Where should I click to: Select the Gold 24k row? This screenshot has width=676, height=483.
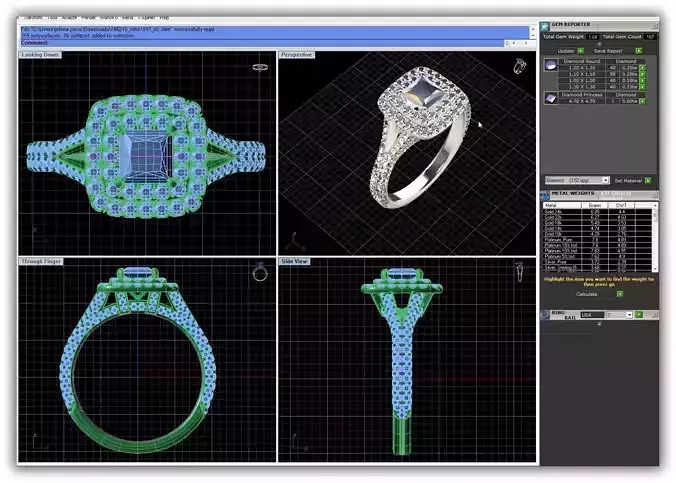tap(597, 212)
